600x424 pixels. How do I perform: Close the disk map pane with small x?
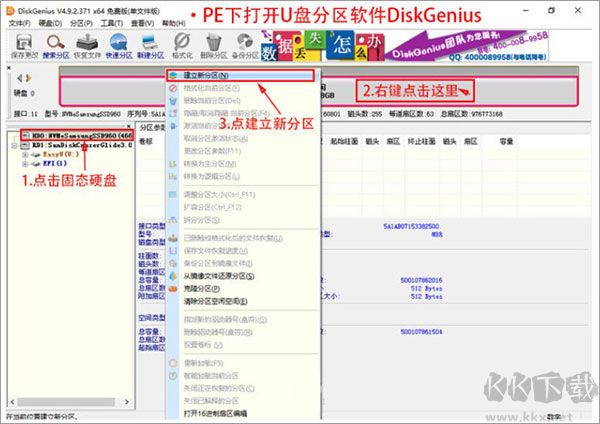coord(9,68)
